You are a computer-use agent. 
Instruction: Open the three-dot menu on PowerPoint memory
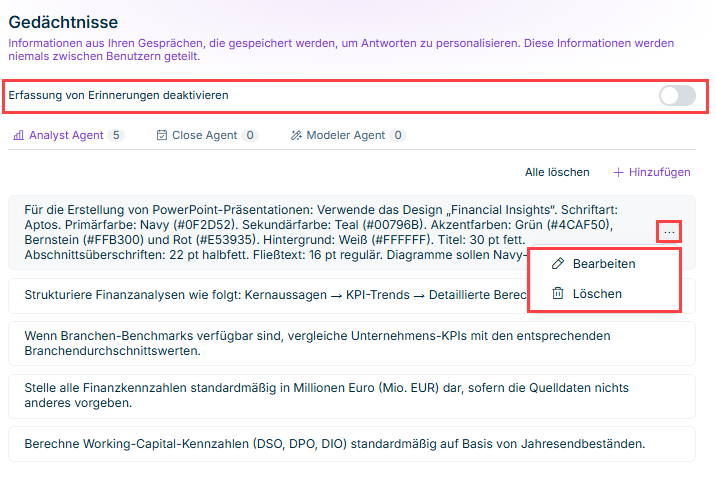pyautogui.click(x=669, y=232)
